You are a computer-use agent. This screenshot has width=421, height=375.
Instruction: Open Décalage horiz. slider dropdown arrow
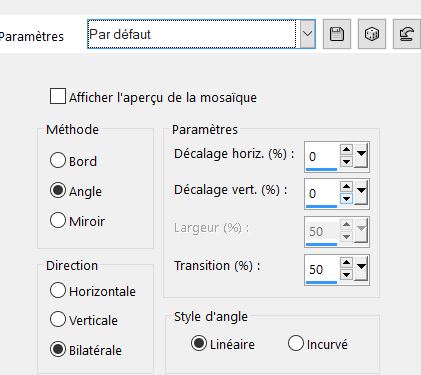[361, 156]
